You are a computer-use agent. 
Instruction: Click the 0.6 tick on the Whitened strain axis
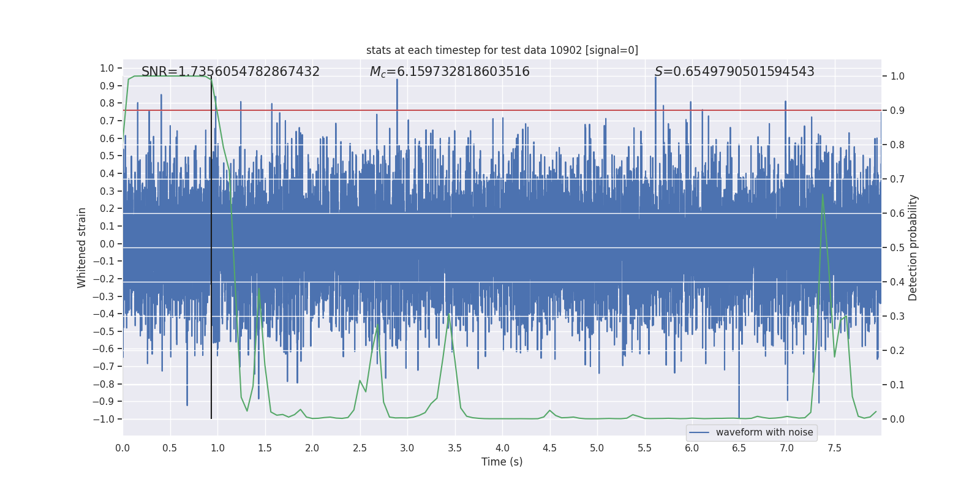[x=107, y=138]
